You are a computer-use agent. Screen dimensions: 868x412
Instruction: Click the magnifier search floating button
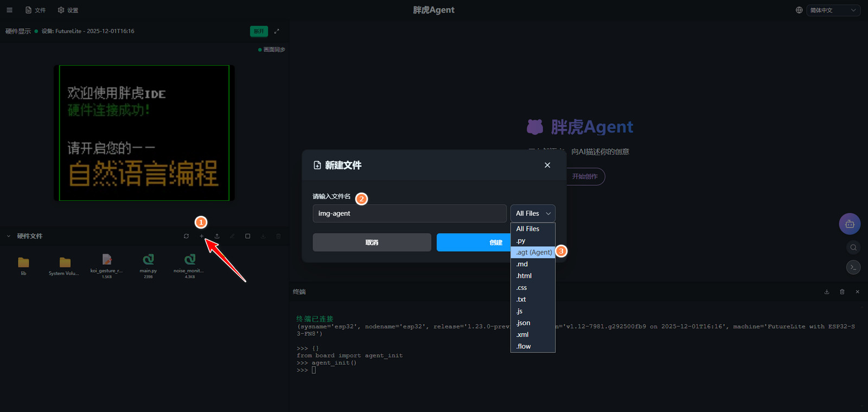(x=853, y=248)
